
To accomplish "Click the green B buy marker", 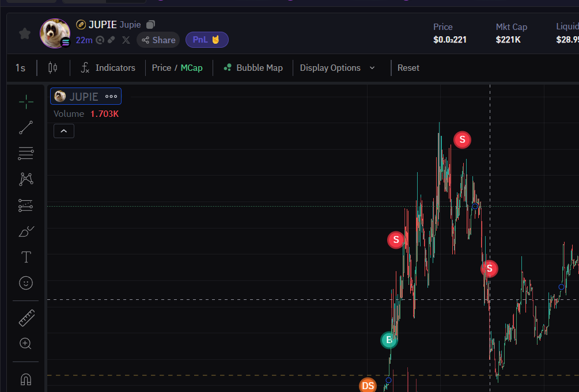I will pos(388,340).
